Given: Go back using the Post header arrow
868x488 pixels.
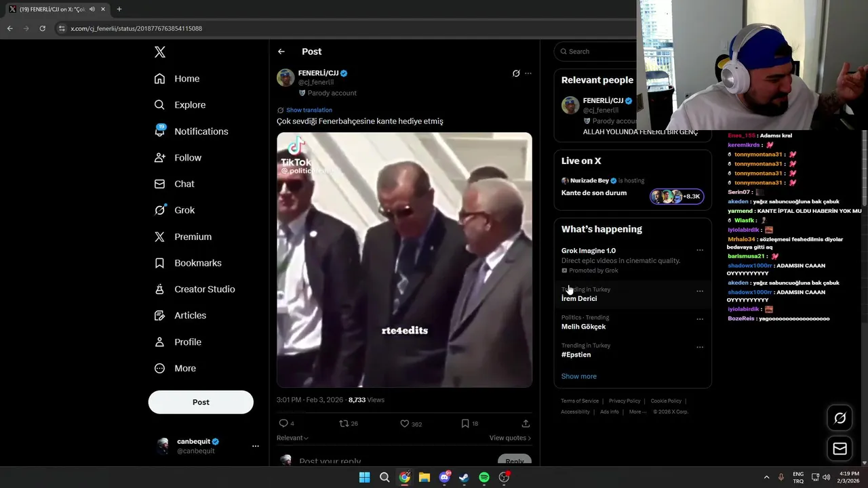Looking at the screenshot, I should pos(281,52).
